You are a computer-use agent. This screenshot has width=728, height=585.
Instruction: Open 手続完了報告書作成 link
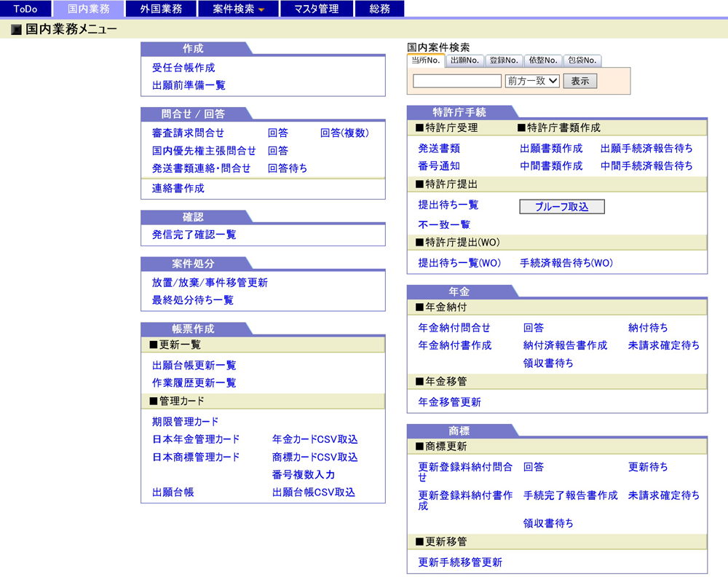570,496
